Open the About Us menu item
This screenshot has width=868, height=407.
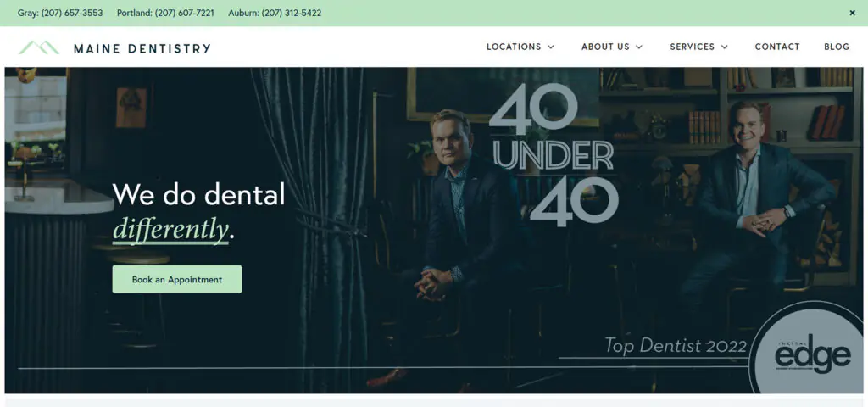(x=605, y=47)
